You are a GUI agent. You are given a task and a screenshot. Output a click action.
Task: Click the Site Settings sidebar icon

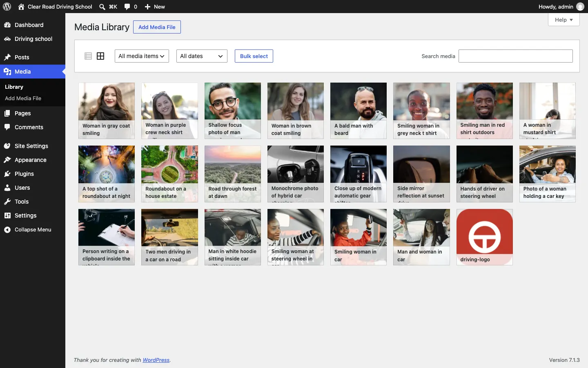click(7, 146)
